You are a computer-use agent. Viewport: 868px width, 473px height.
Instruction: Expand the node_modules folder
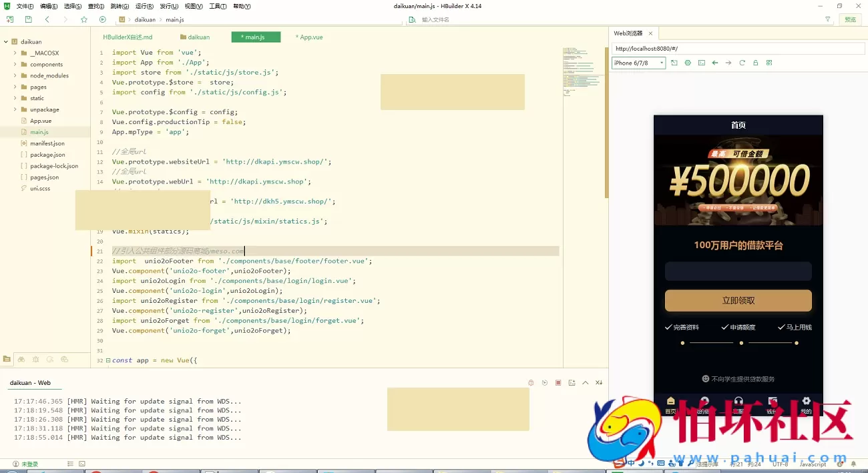(x=15, y=76)
